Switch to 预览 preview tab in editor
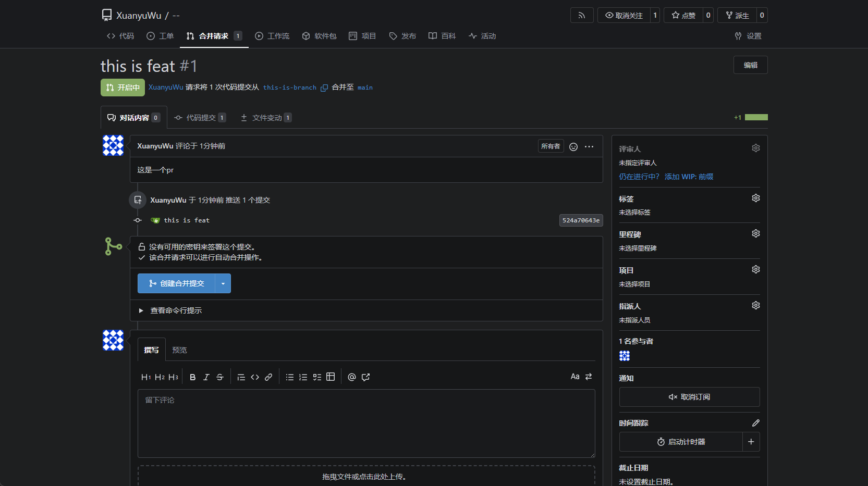 coord(179,350)
